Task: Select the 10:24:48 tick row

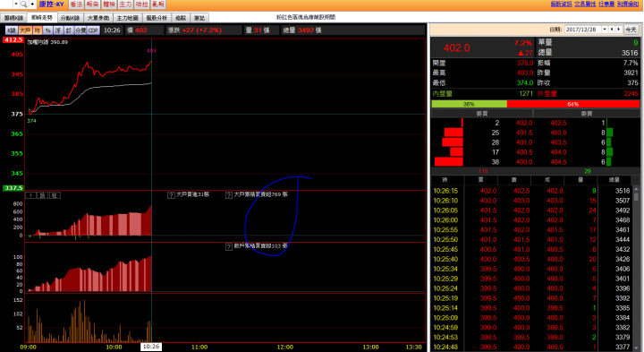Action: pyautogui.click(x=531, y=347)
